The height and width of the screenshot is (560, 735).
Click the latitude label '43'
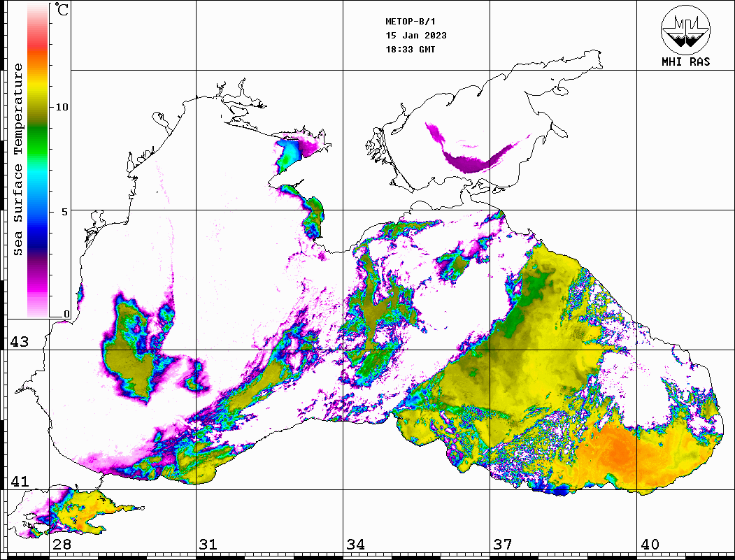pyautogui.click(x=19, y=342)
